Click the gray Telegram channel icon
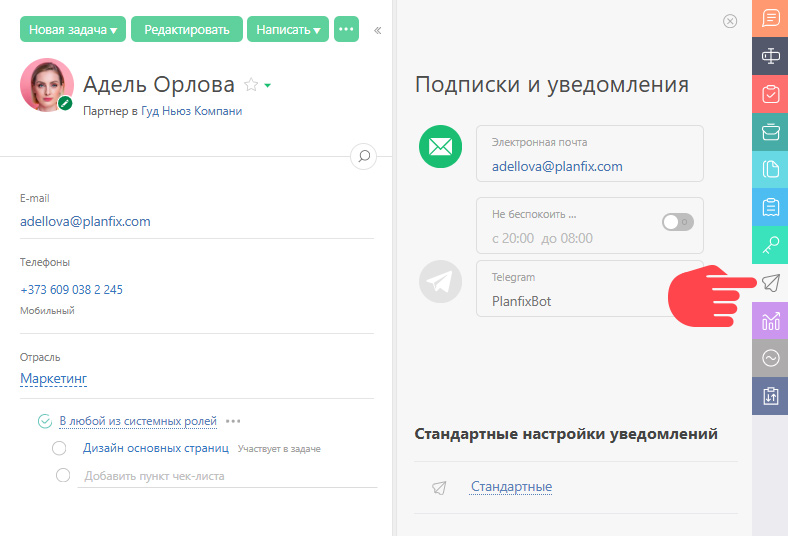Screen dimensions: 788x536 pyautogui.click(x=440, y=281)
